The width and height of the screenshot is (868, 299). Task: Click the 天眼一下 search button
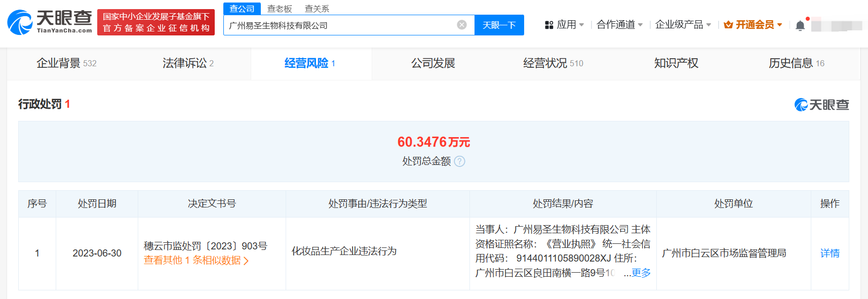coord(499,25)
